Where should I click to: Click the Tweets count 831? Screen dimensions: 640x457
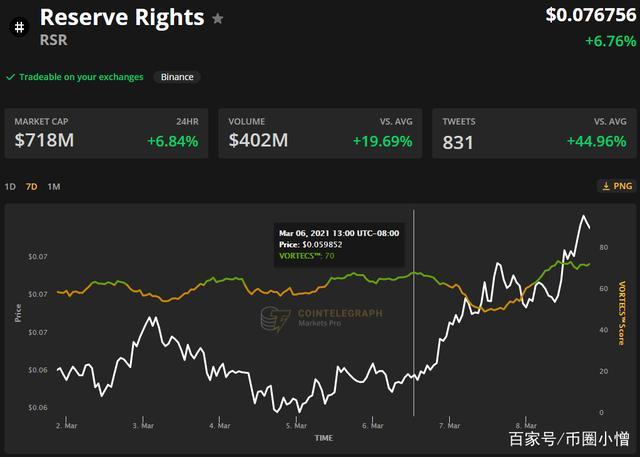[458, 143]
